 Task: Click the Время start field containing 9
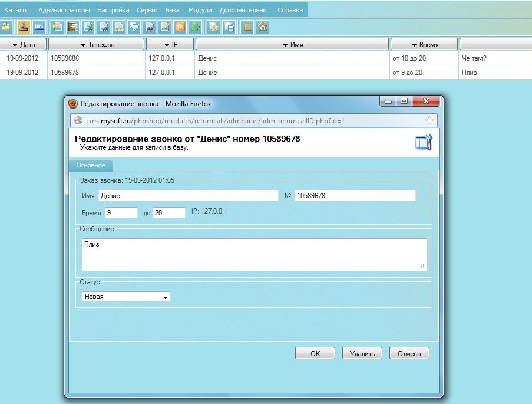[121, 213]
